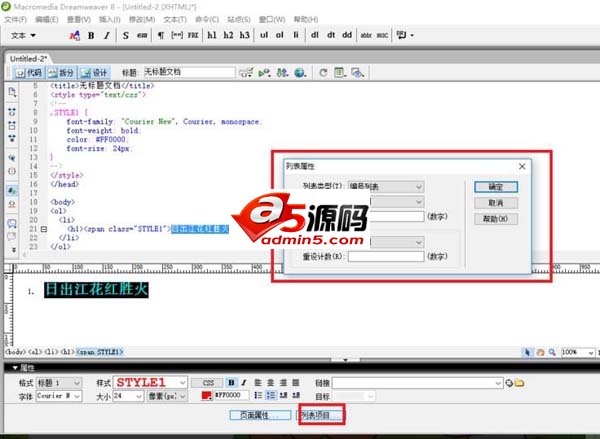This screenshot has height=439, width=600.
Task: Insert abbreviation (abbr) tag
Action: click(366, 35)
